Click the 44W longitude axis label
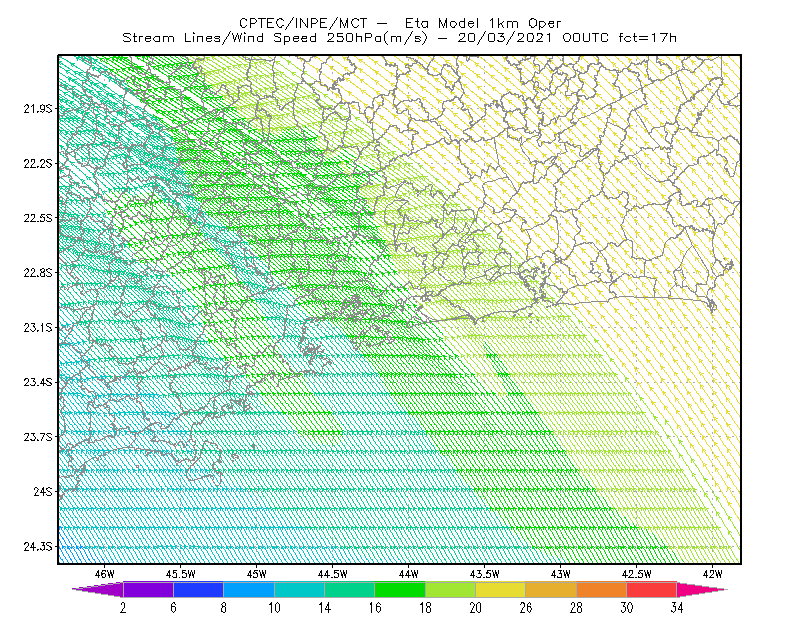Screen dimensions: 800x618 click(x=409, y=574)
